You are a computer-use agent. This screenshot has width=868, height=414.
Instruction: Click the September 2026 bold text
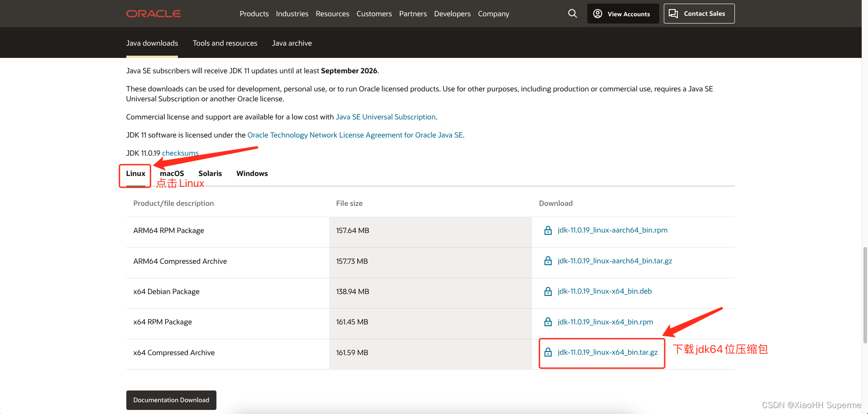pos(349,71)
